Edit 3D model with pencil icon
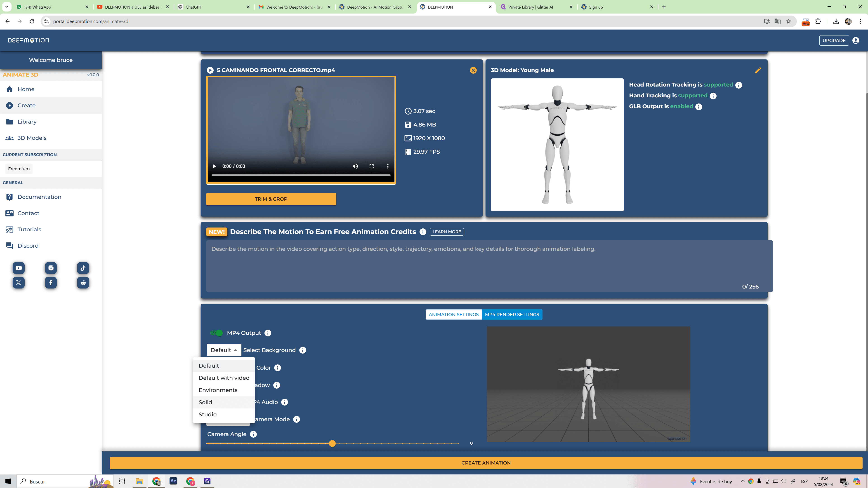Viewport: 868px width, 488px height. tap(758, 70)
